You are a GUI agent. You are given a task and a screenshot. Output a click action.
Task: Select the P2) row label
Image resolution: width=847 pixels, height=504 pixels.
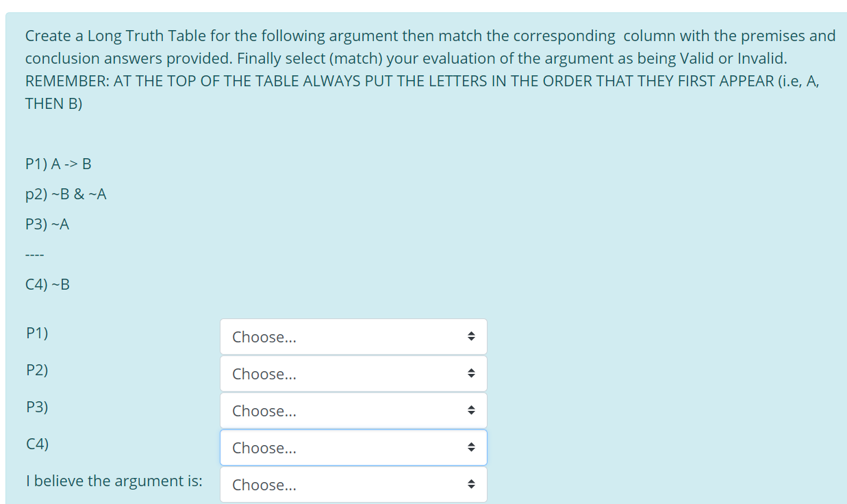coord(37,370)
